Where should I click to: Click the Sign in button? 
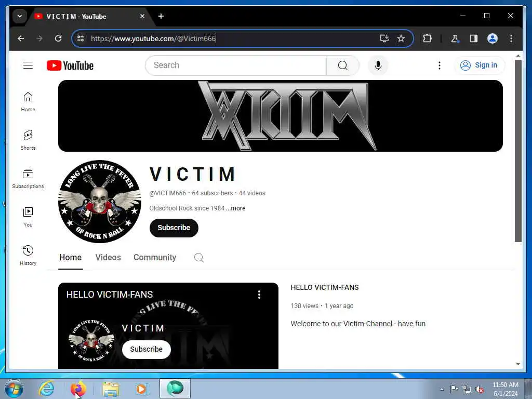coord(479,65)
